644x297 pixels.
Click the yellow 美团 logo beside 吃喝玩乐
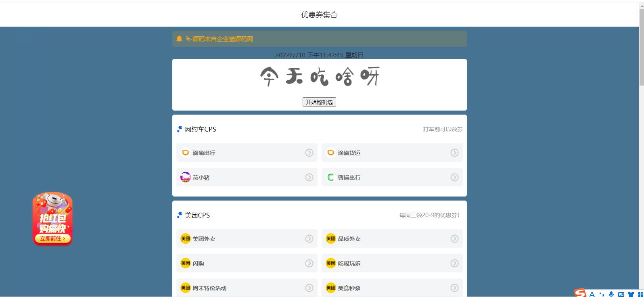point(331,263)
